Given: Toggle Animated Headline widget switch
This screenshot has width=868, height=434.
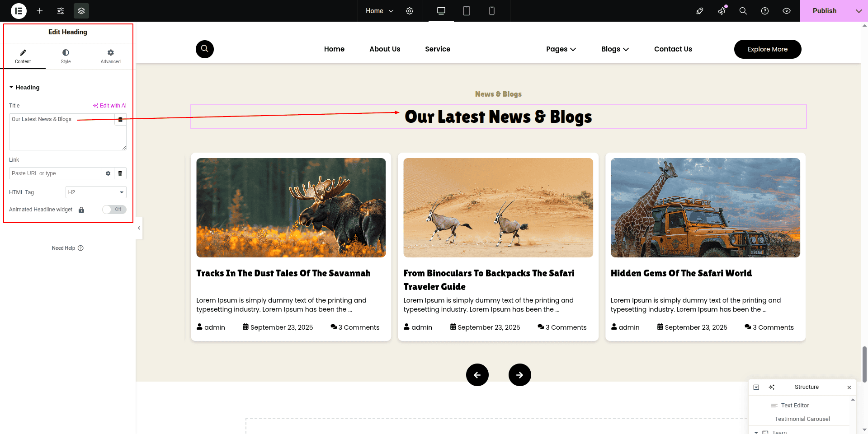Looking at the screenshot, I should (x=114, y=210).
